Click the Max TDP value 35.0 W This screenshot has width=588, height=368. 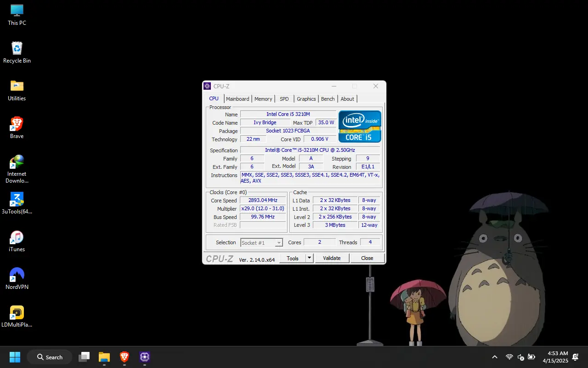(326, 122)
